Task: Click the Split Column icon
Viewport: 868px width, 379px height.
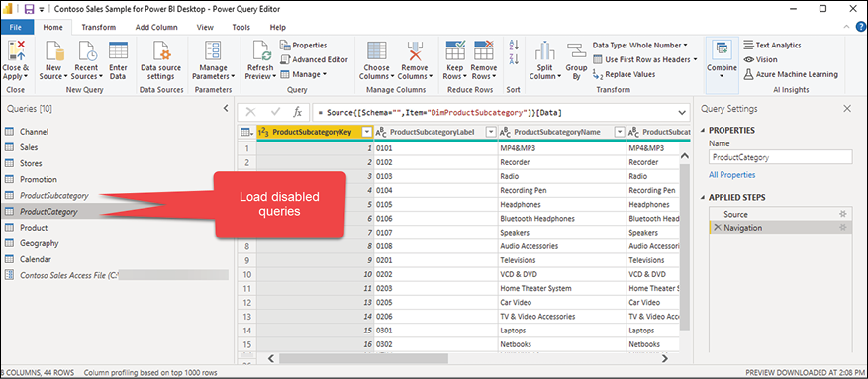Action: 544,50
